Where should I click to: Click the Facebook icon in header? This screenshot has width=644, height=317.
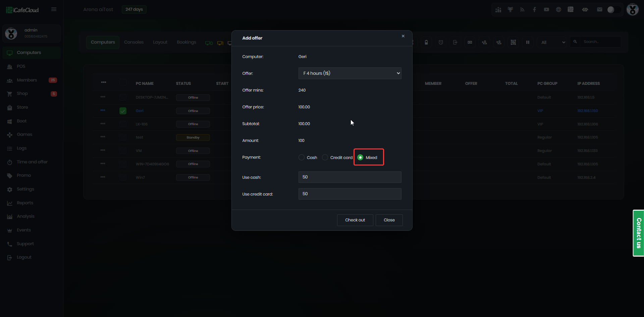(534, 10)
